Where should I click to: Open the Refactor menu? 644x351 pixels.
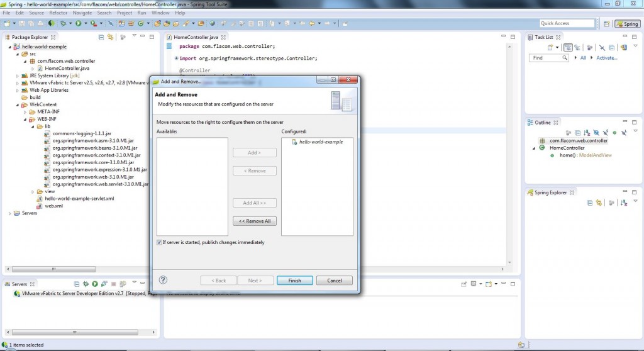pos(58,13)
